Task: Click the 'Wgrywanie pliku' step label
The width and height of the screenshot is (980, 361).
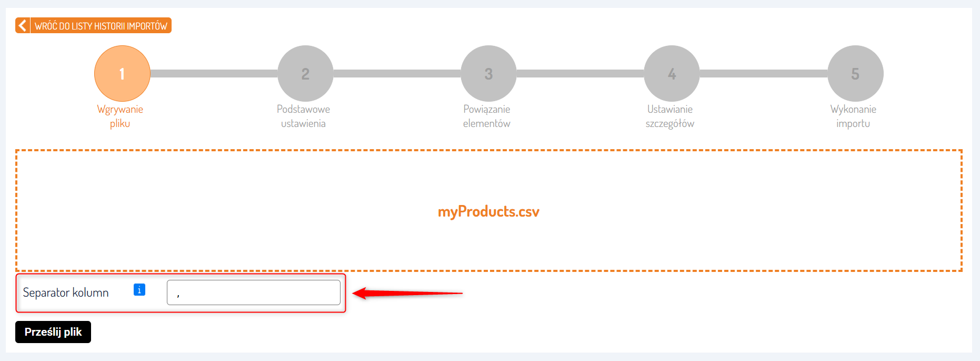Action: tap(120, 116)
